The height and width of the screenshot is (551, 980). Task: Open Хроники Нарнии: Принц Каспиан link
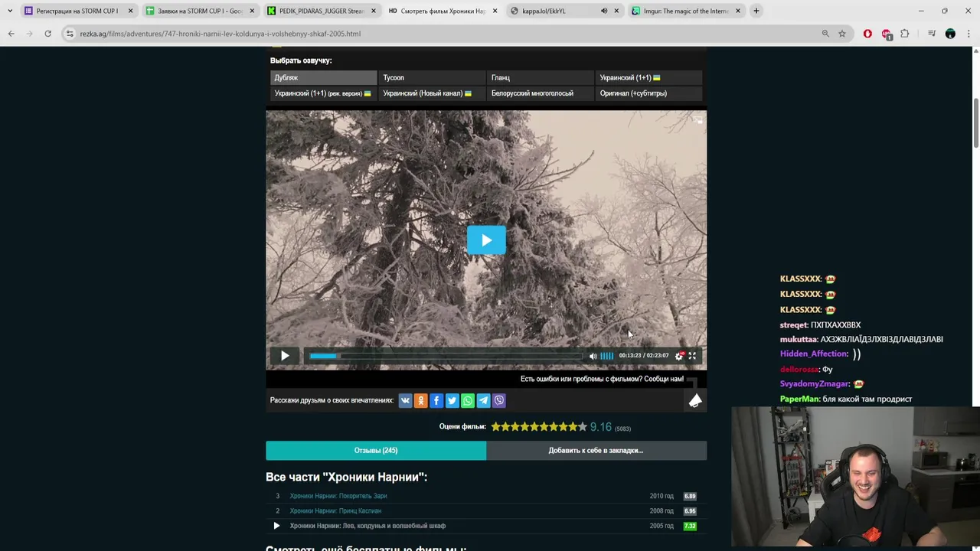point(335,510)
